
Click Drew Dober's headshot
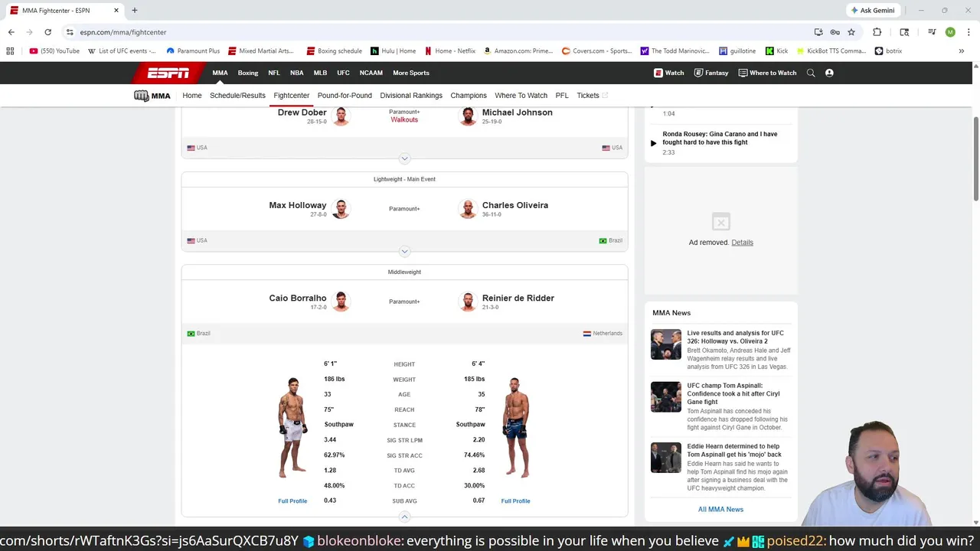coord(341,116)
